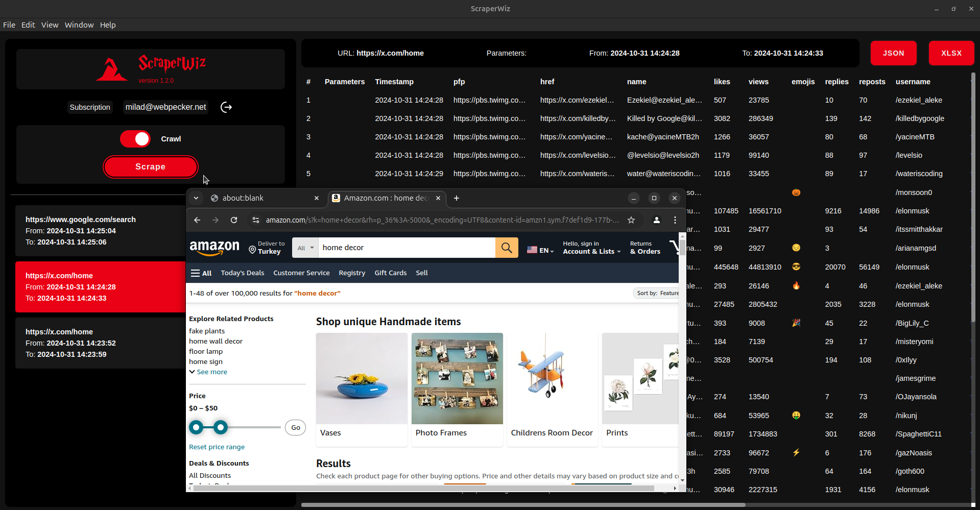
Task: Open Gift Cards link on Amazon
Action: [391, 273]
